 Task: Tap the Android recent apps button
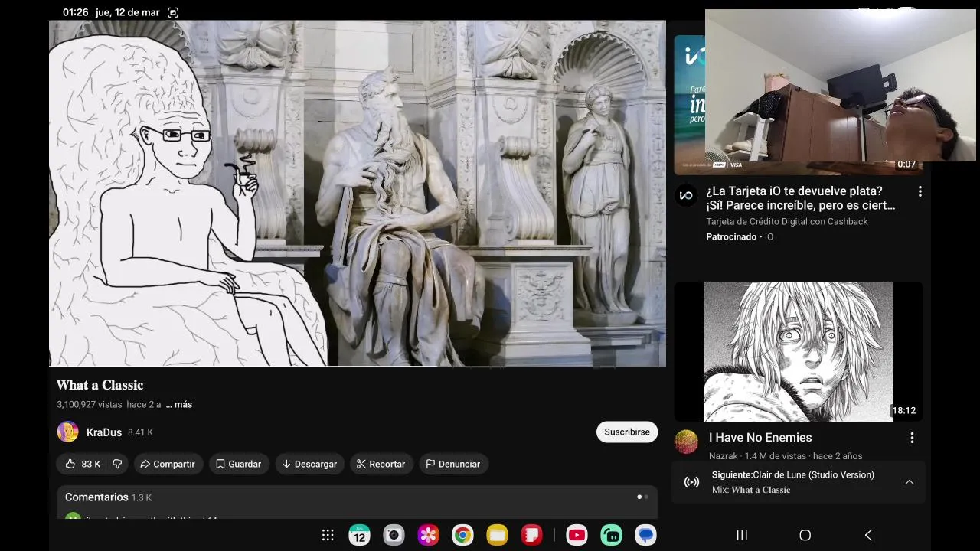coord(742,535)
